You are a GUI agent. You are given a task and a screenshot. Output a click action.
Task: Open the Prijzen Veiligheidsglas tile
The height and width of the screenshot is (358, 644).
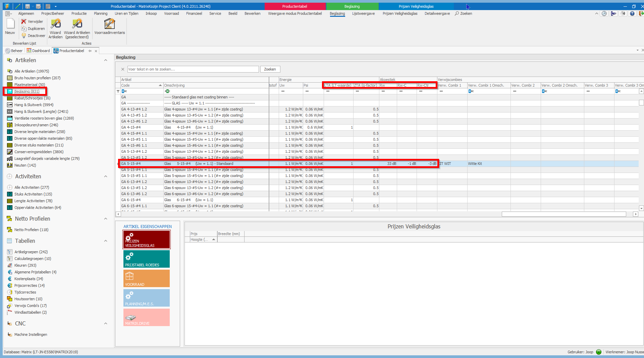pos(147,239)
